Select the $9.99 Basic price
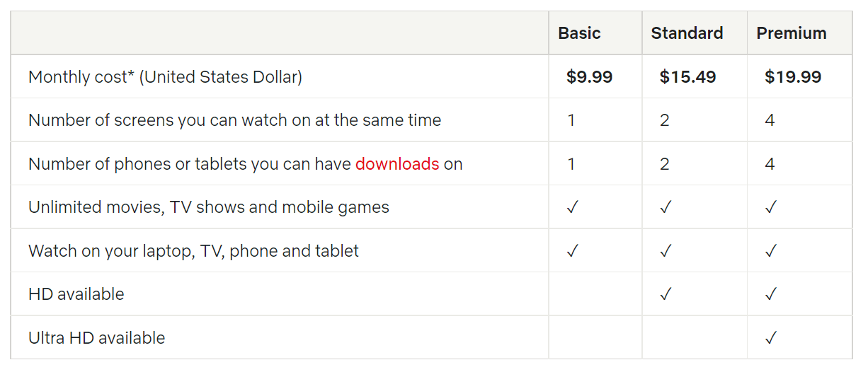 (x=589, y=77)
